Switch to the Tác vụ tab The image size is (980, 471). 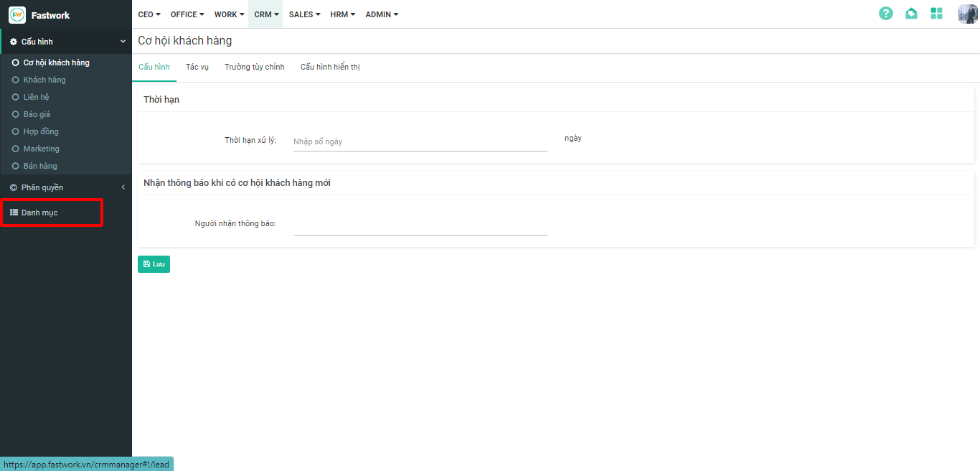pos(197,67)
